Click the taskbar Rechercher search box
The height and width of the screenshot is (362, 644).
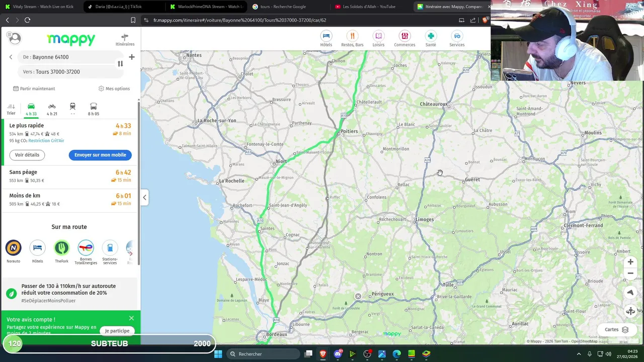[x=262, y=354]
